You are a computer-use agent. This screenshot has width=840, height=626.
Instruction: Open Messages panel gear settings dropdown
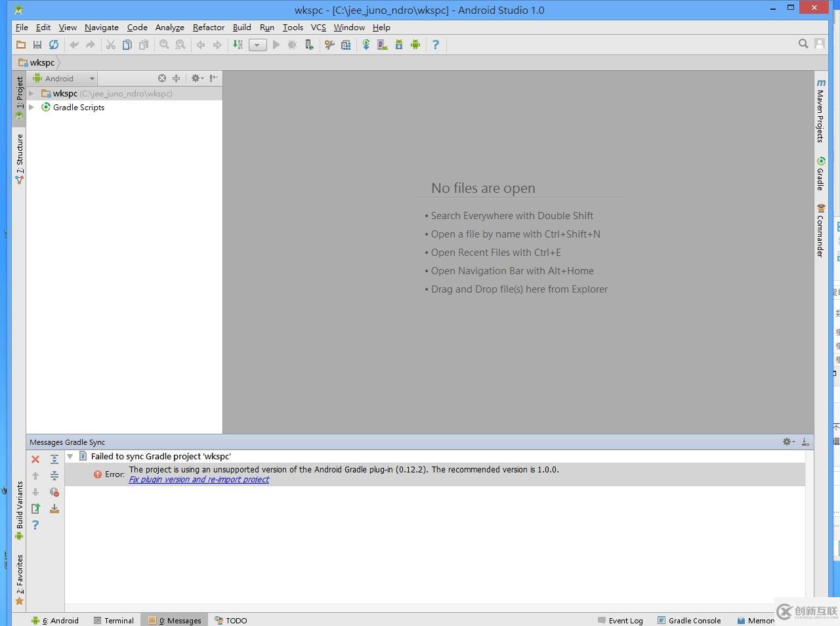coord(788,442)
